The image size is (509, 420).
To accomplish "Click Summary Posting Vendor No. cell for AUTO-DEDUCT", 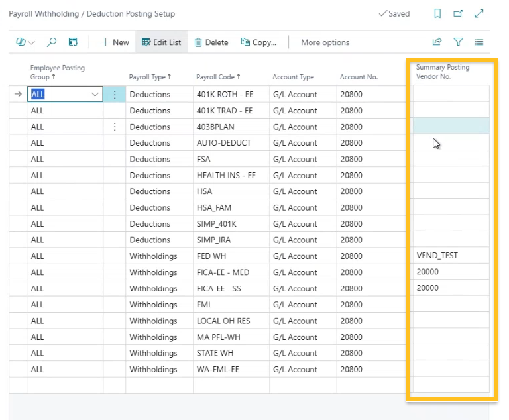I will (450, 143).
